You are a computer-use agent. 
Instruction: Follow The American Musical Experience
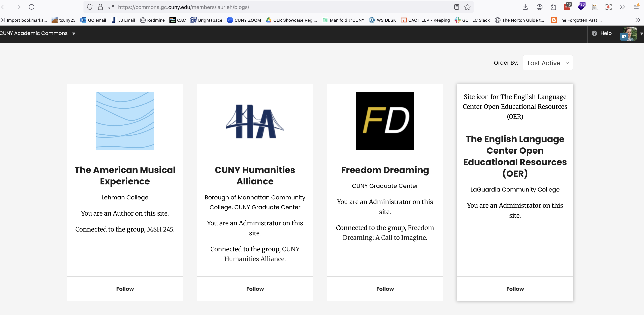point(125,289)
